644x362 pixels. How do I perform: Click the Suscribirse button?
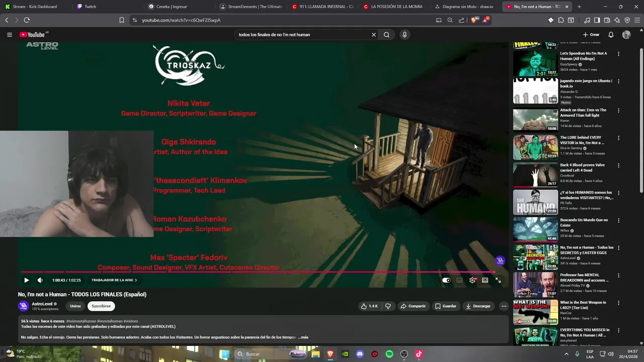[x=101, y=306]
